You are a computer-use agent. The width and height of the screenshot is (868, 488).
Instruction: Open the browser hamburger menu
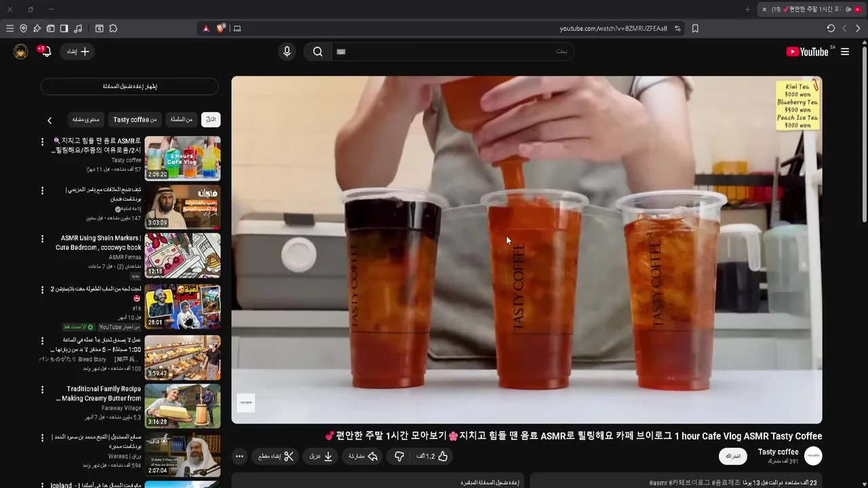9,28
